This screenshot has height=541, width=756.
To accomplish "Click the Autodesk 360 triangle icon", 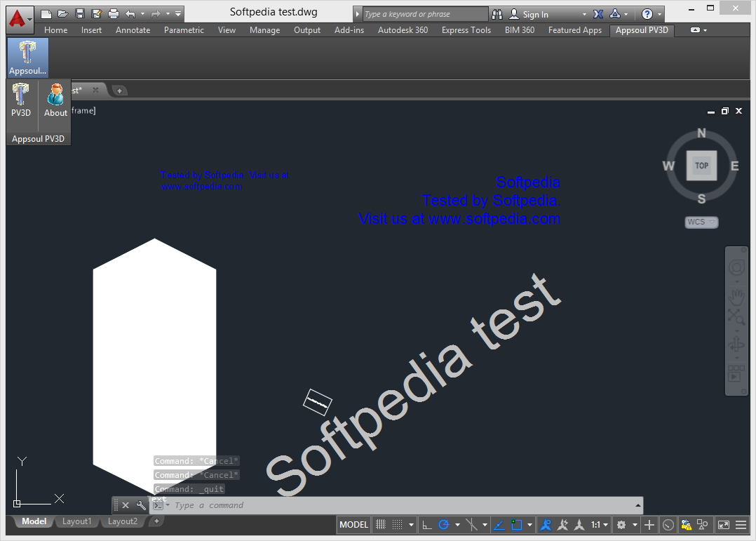I will click(x=615, y=15).
